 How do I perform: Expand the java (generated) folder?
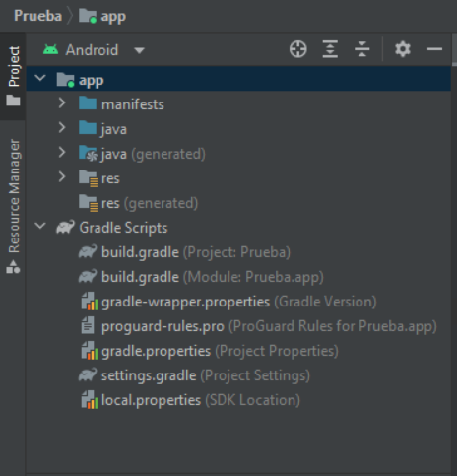click(x=62, y=153)
